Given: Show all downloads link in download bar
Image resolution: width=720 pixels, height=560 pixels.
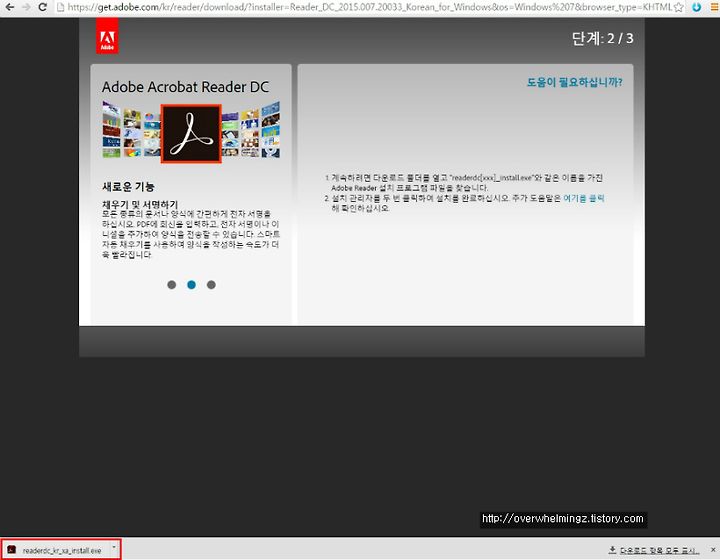Looking at the screenshot, I should [x=654, y=550].
